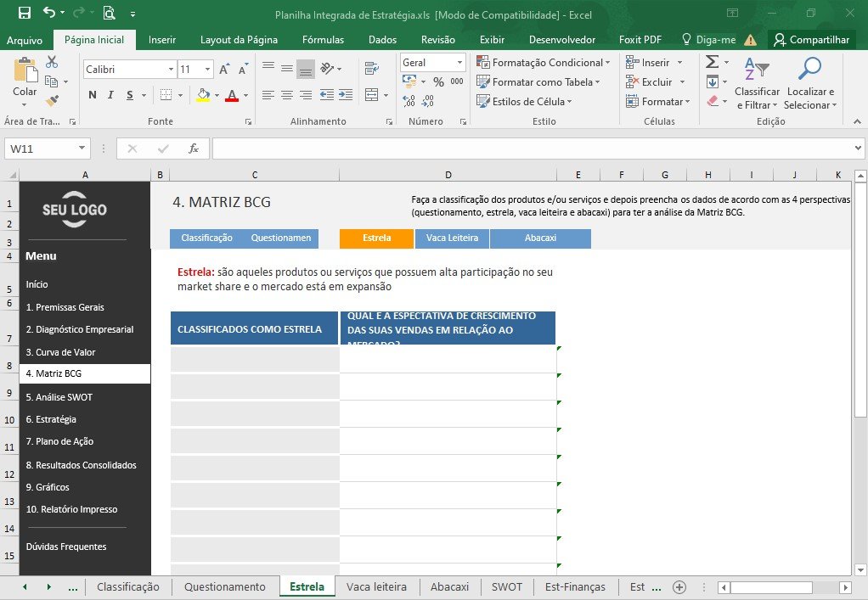868x600 pixels.
Task: Increase font size with the larger A icon
Action: (224, 69)
